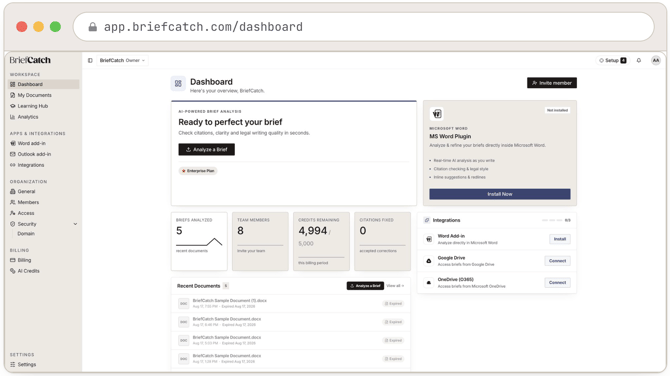670x376 pixels.
Task: Click the My Documents file icon
Action: tap(12, 95)
